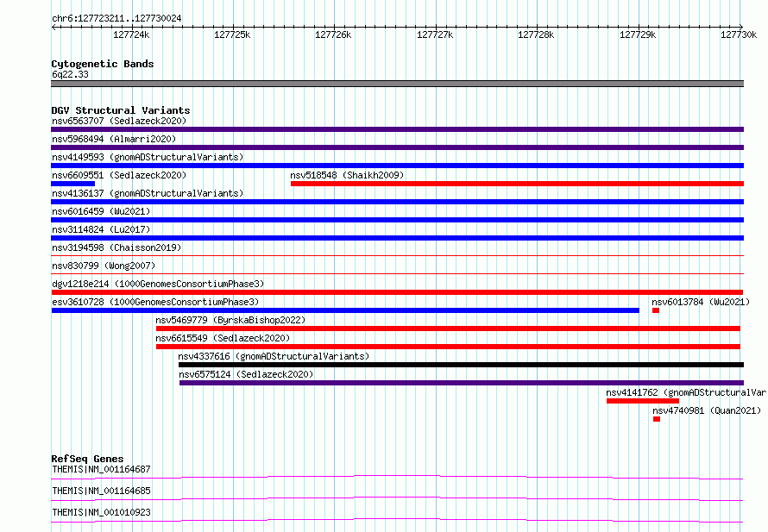The height and width of the screenshot is (532, 768).
Task: Select the black nsv4337616 bar
Action: tap(461, 365)
